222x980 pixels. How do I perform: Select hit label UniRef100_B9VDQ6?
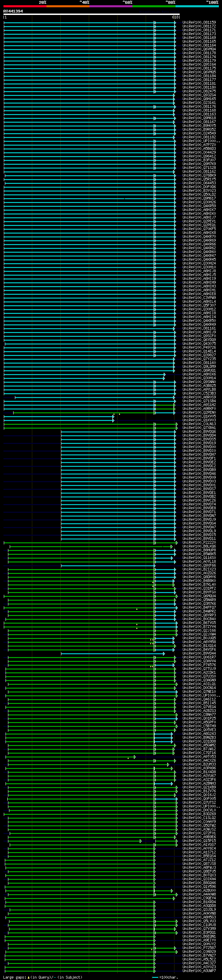(199, 431)
